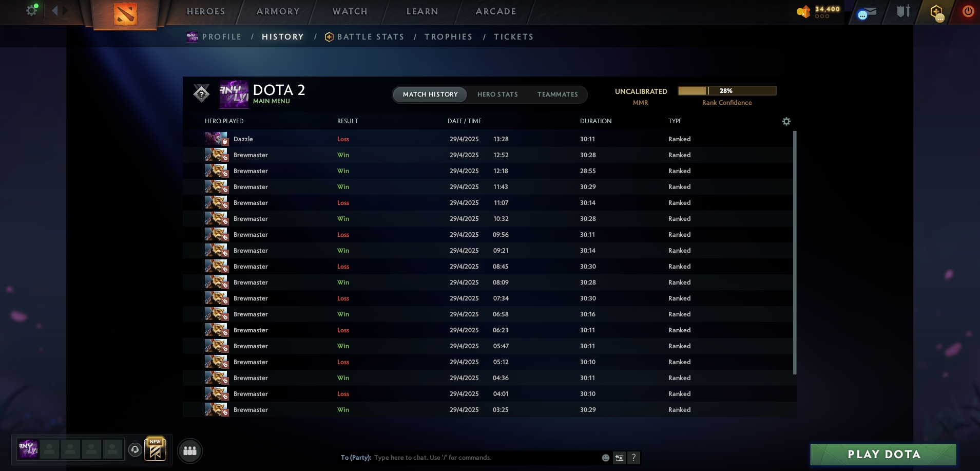Sort by HERO PLAYED column header
The image size is (980, 471).
pyautogui.click(x=224, y=121)
